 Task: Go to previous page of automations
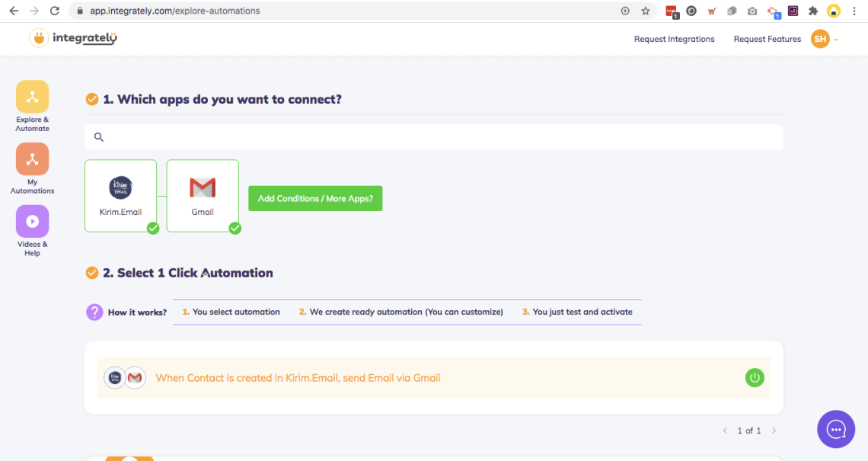[725, 431]
